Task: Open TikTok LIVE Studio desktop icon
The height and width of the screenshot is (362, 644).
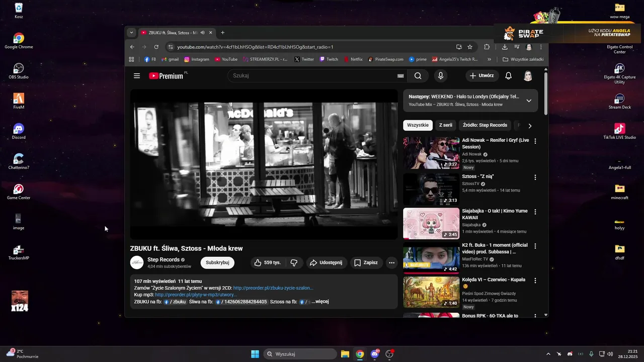Action: click(619, 131)
